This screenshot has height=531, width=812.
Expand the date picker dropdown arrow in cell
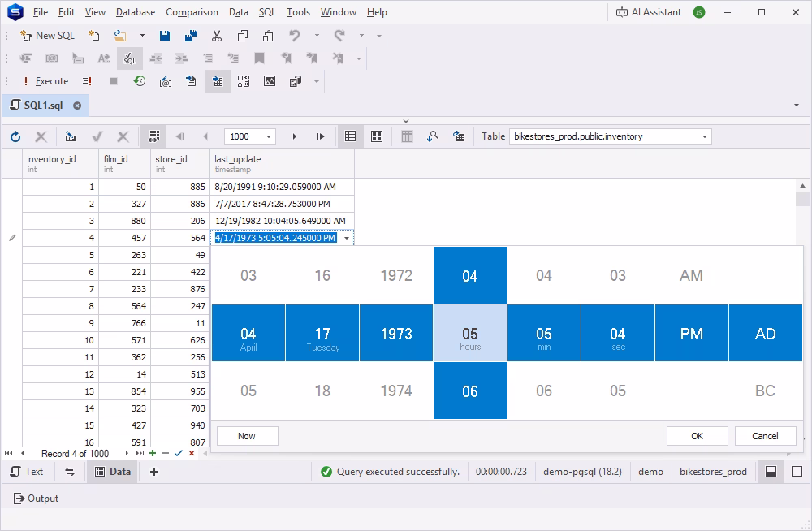347,239
